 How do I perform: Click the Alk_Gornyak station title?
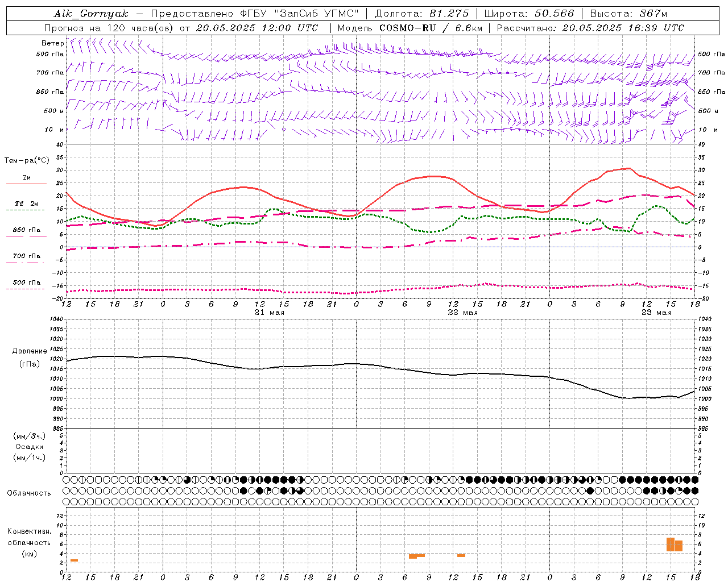point(92,14)
